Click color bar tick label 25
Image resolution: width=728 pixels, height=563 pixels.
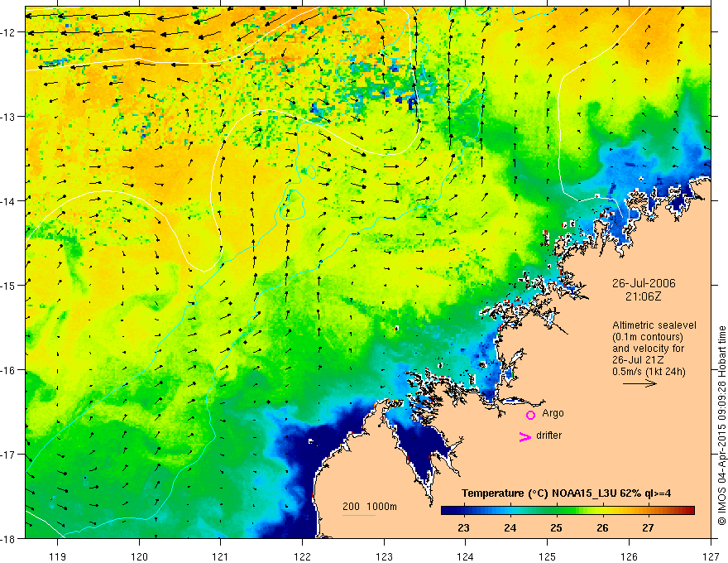coord(556,527)
